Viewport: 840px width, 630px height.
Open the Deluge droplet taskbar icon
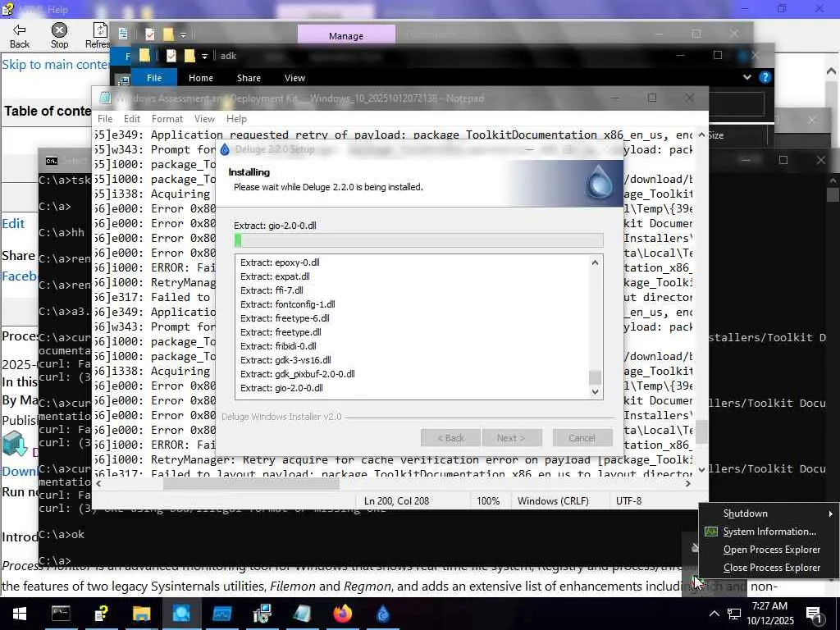tap(382, 614)
